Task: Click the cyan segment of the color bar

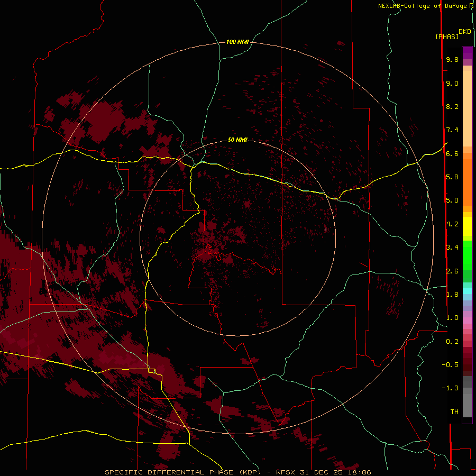Action: click(x=467, y=291)
